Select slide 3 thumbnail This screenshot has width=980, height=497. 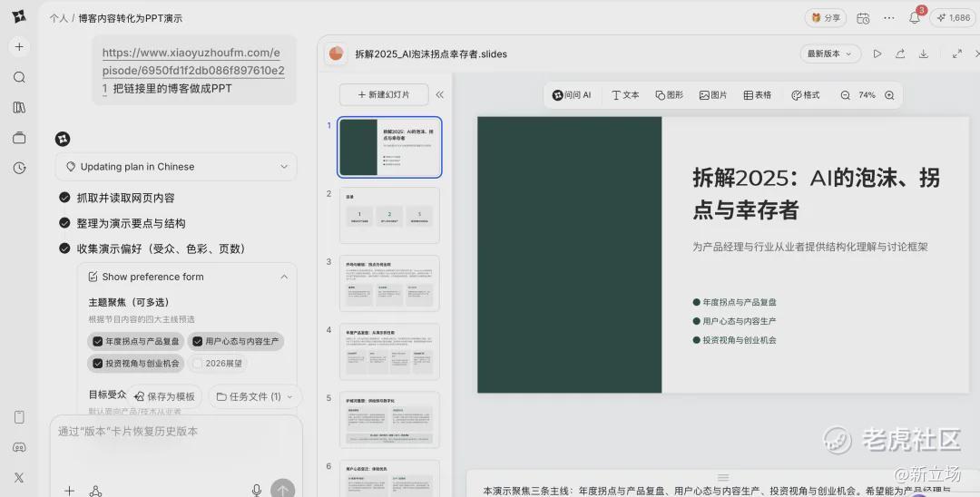coord(389,283)
